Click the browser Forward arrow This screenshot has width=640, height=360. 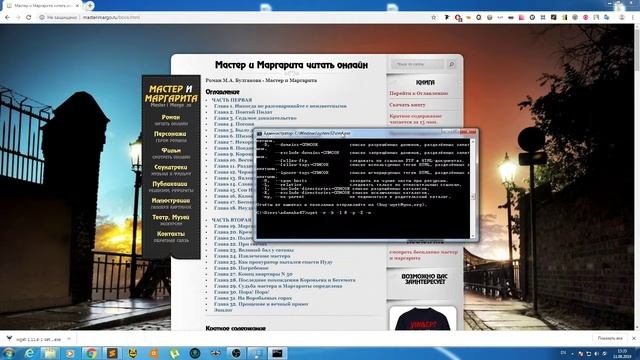[x=18, y=18]
